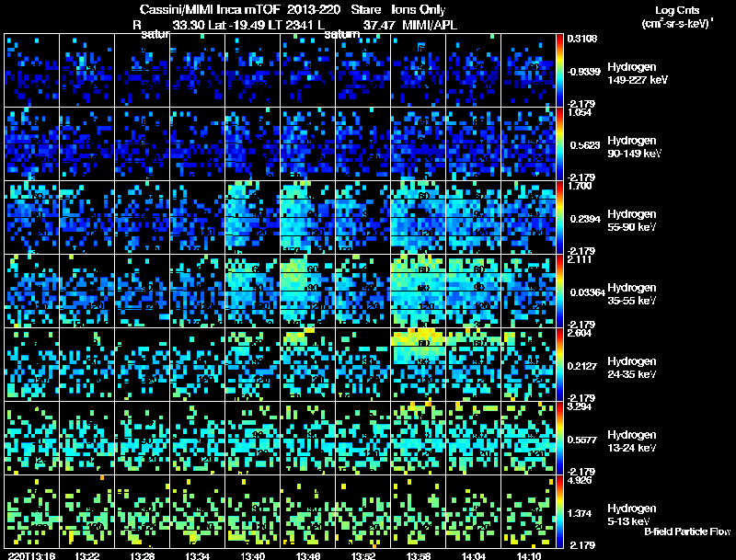Select the '1.700' color scale value
The image size is (736, 560).
tap(580, 186)
